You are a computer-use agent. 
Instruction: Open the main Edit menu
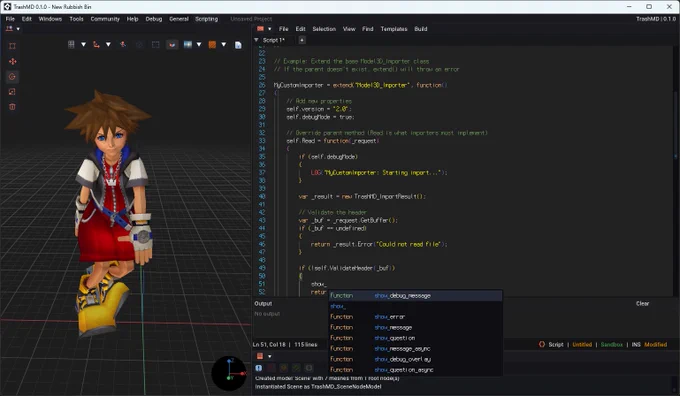(x=26, y=19)
